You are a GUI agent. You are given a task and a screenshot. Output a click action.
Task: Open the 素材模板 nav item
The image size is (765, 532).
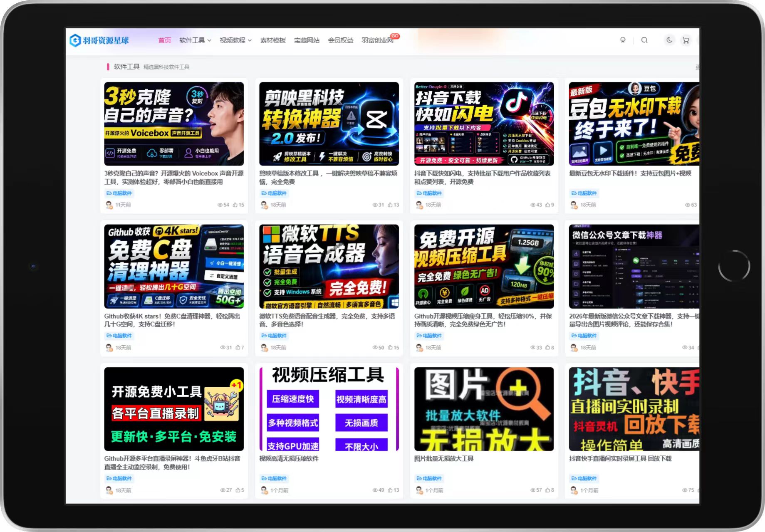click(x=273, y=40)
